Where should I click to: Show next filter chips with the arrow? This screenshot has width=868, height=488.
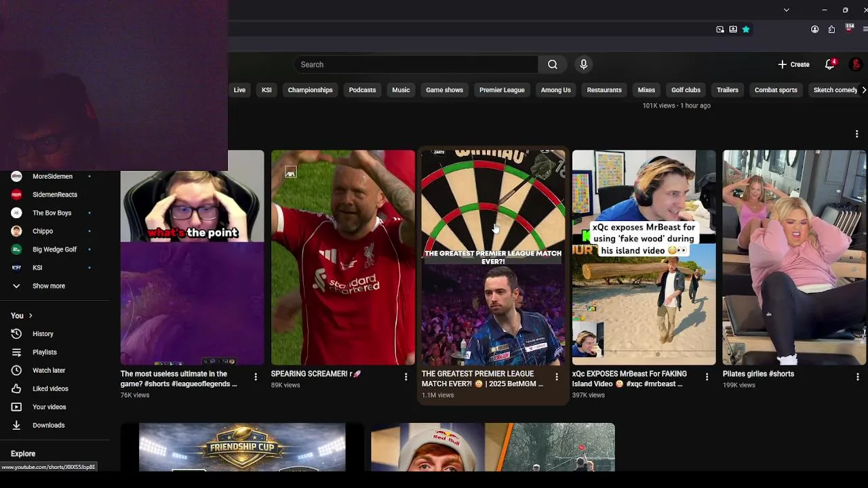click(x=863, y=89)
